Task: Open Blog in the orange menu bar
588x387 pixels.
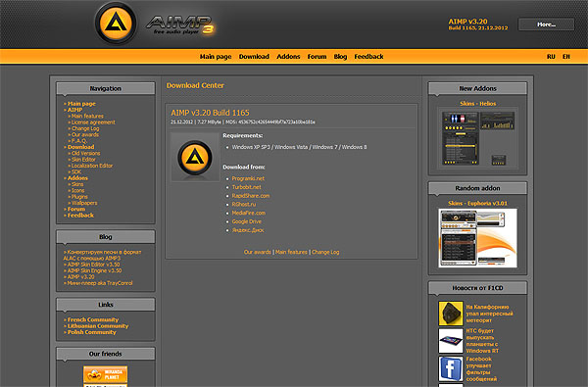Action: 340,57
